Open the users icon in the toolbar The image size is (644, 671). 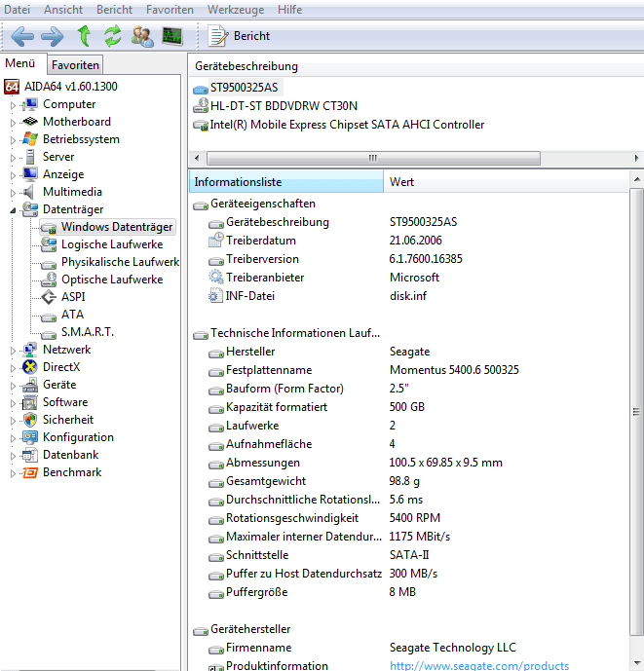point(142,36)
